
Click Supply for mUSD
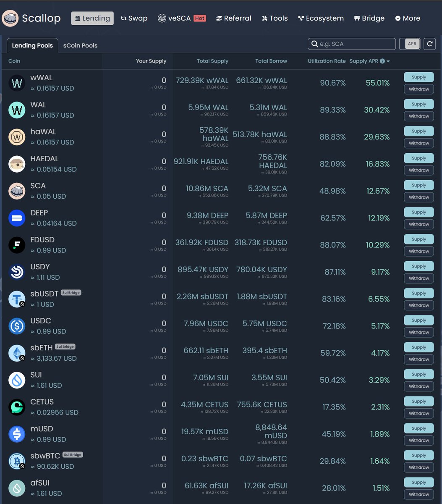(x=419, y=428)
